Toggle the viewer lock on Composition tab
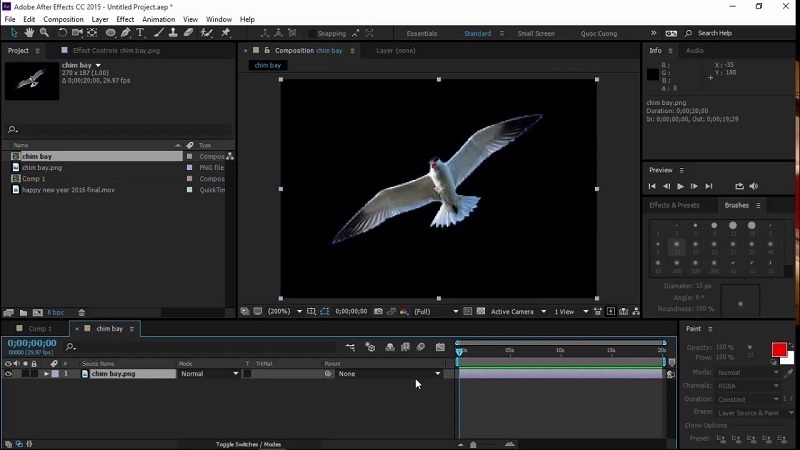The image size is (800, 450). coord(267,51)
